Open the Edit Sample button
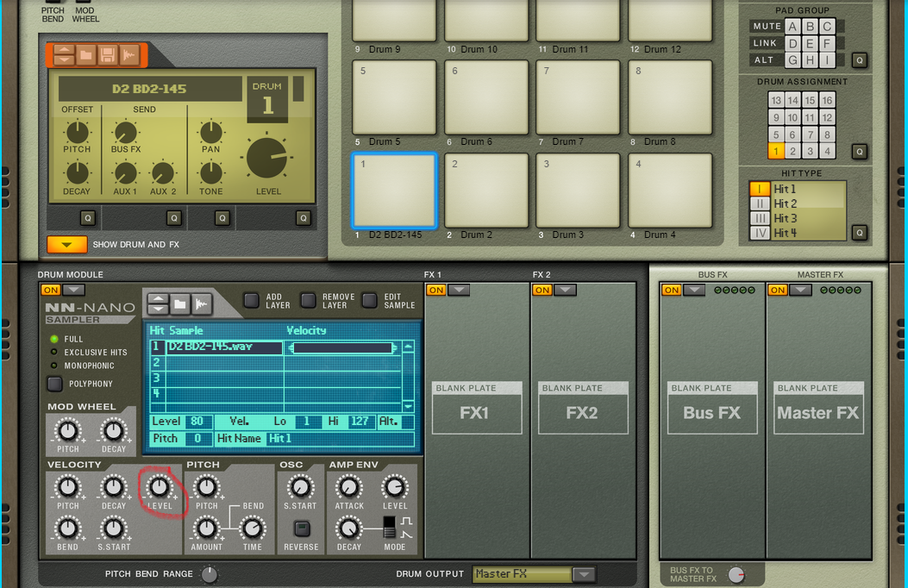 point(369,300)
